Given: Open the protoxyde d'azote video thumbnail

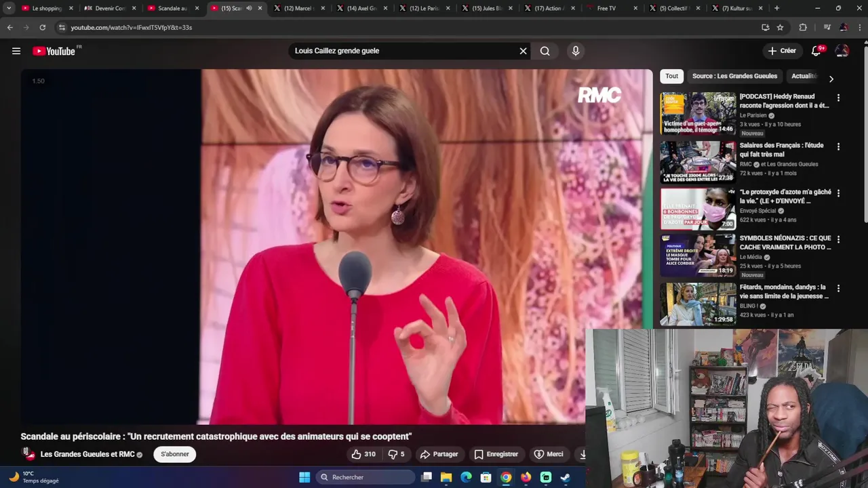Looking at the screenshot, I should point(698,209).
